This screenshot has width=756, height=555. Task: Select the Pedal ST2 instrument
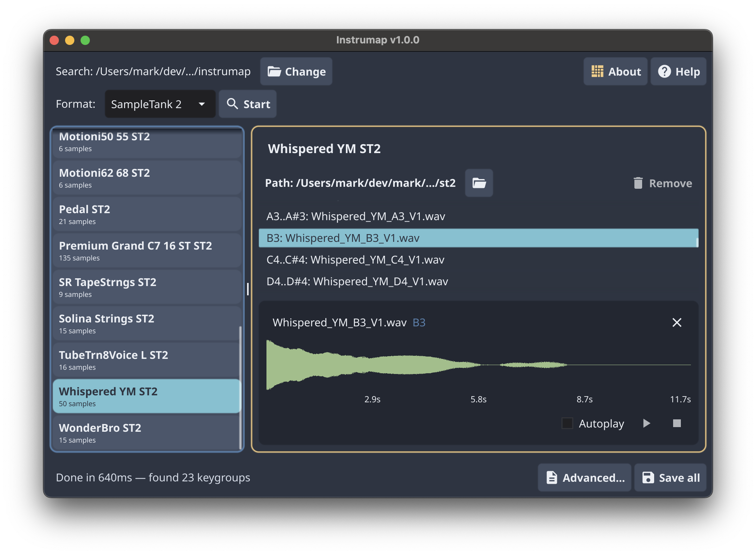(147, 215)
